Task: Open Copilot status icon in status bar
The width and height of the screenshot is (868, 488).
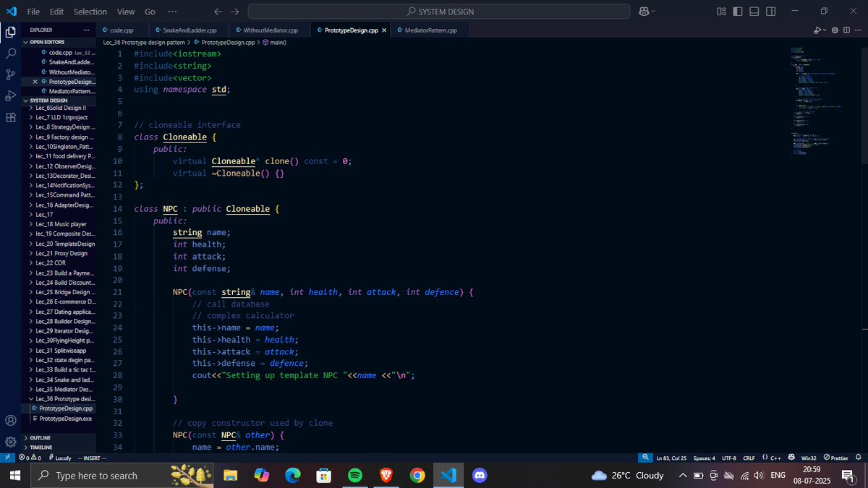Action: pyautogui.click(x=791, y=458)
